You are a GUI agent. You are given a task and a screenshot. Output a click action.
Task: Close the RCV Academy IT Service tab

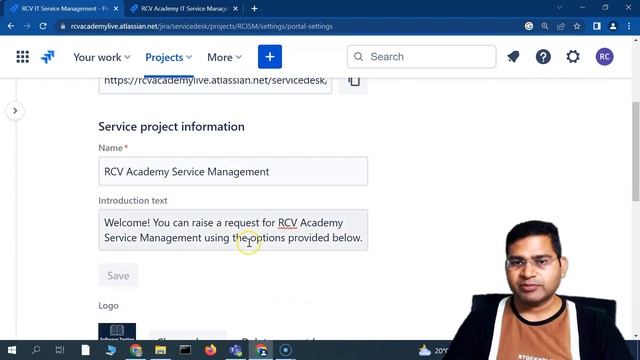[x=236, y=9]
